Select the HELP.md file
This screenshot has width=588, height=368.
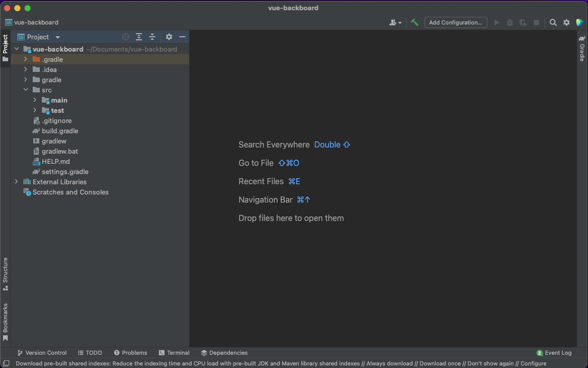coord(56,161)
